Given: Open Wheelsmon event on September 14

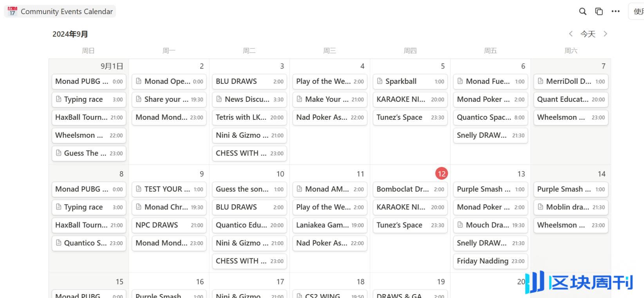Looking at the screenshot, I should point(571,225).
